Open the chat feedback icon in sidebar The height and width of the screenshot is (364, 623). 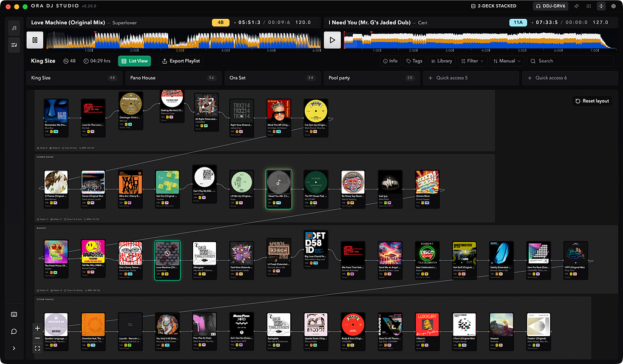pos(14,331)
